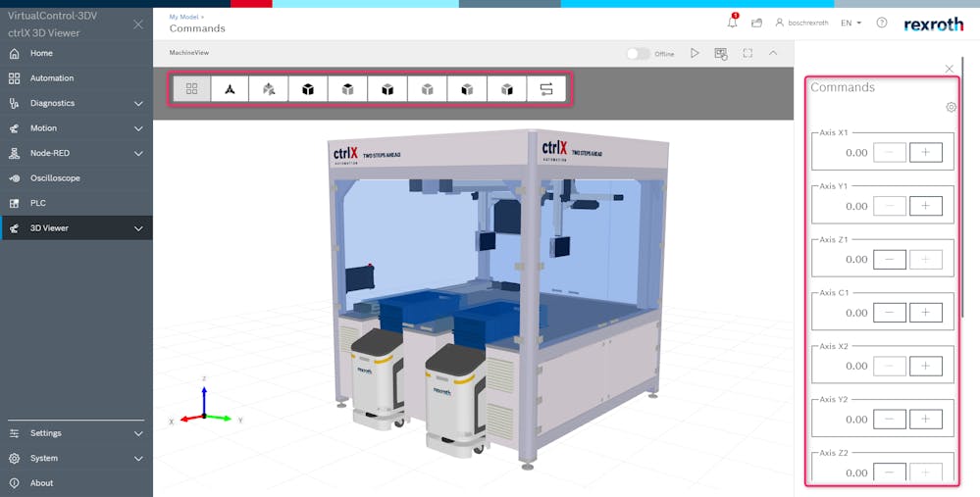The width and height of the screenshot is (980, 497).
Task: Click the Commands panel gear icon
Action: click(951, 108)
